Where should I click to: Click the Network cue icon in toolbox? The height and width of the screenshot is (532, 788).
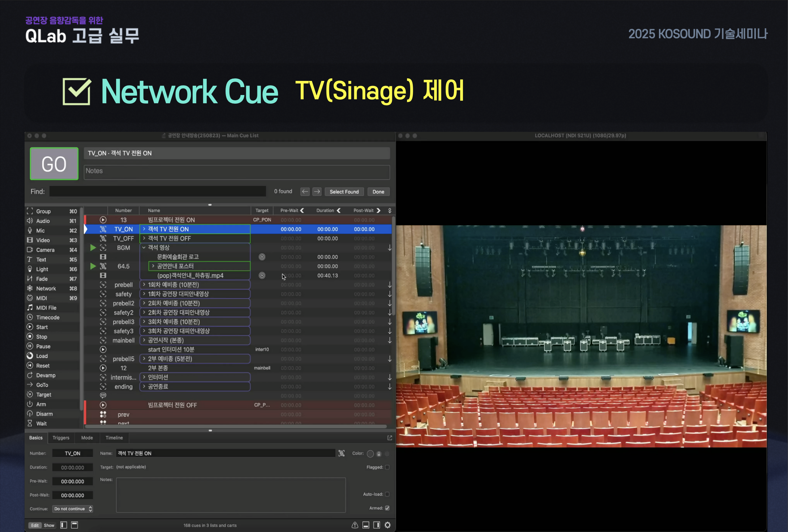(30, 288)
